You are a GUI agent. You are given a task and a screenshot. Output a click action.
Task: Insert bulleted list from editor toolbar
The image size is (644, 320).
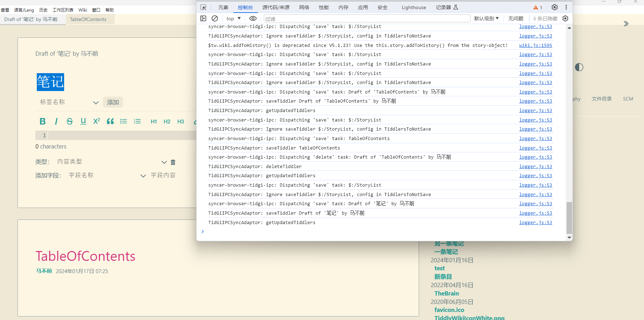click(x=124, y=121)
